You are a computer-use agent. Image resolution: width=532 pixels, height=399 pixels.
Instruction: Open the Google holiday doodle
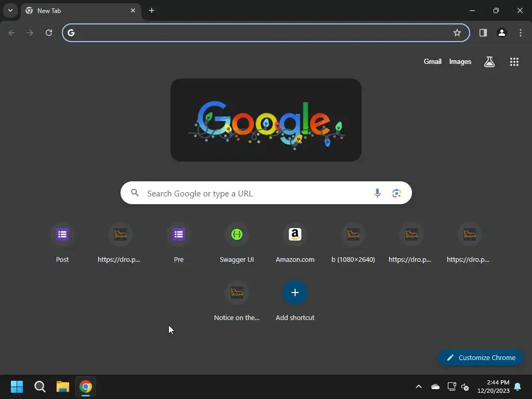[266, 120]
